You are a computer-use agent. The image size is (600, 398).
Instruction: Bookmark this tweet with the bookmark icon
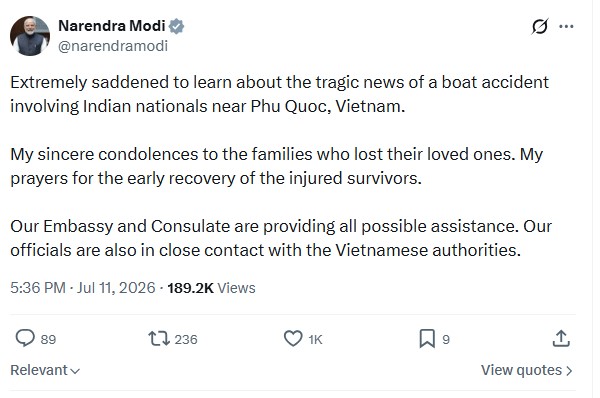(x=427, y=339)
